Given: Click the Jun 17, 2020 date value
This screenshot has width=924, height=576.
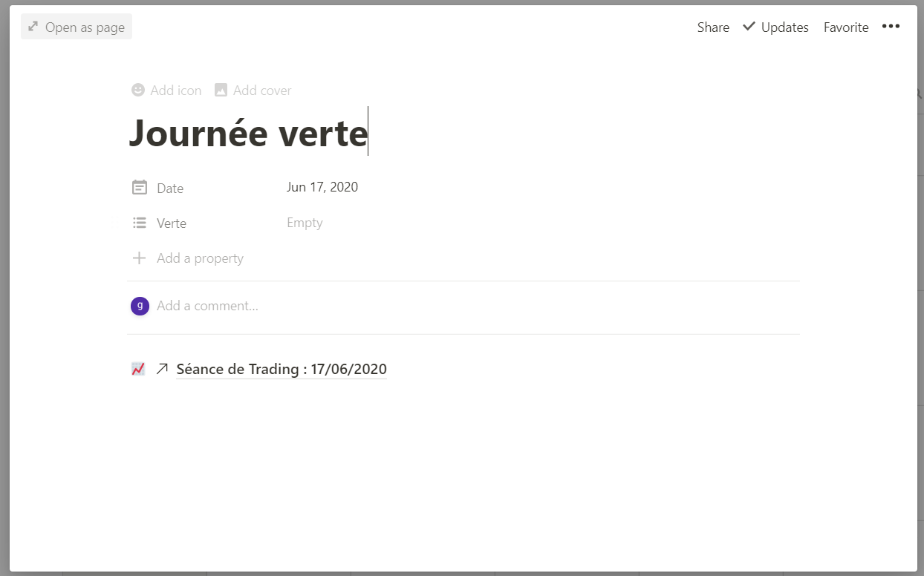Looking at the screenshot, I should point(322,187).
